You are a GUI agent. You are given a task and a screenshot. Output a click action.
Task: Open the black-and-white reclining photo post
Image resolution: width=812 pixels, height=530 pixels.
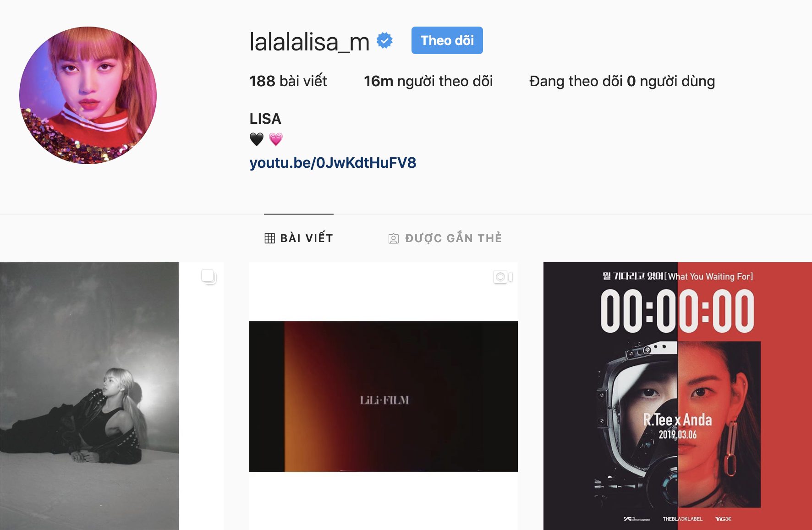click(x=112, y=396)
